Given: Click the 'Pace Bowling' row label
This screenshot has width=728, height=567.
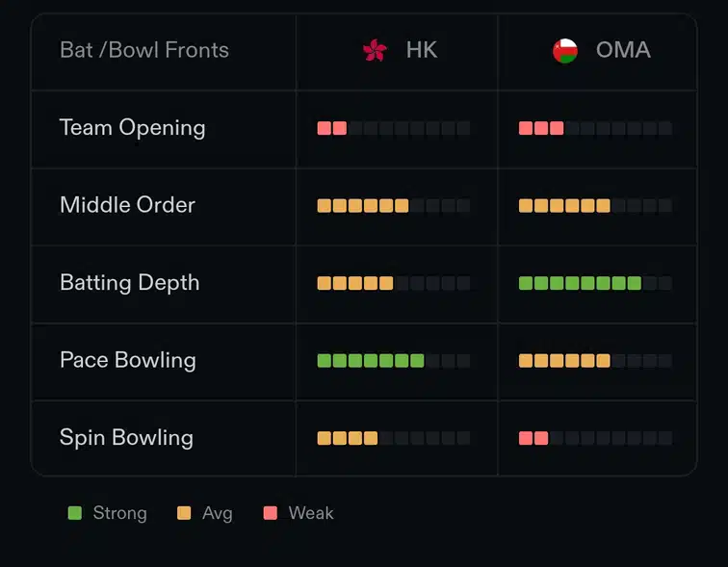Looking at the screenshot, I should 128,361.
